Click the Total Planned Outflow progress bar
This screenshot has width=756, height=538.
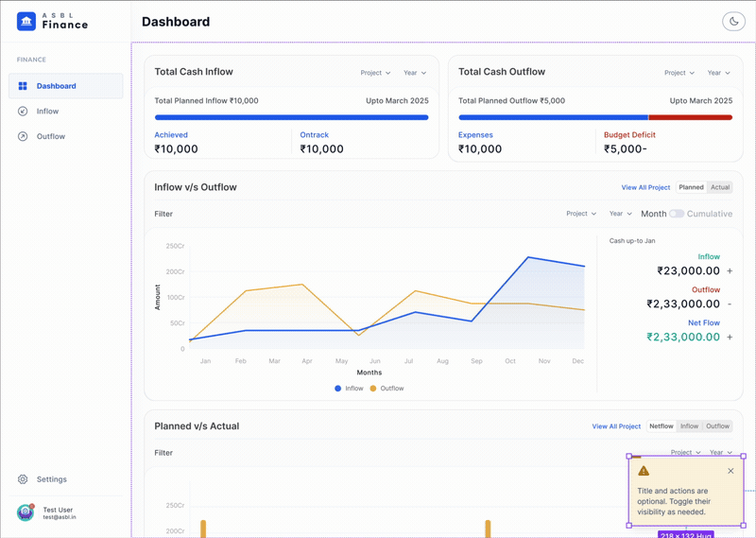point(595,117)
